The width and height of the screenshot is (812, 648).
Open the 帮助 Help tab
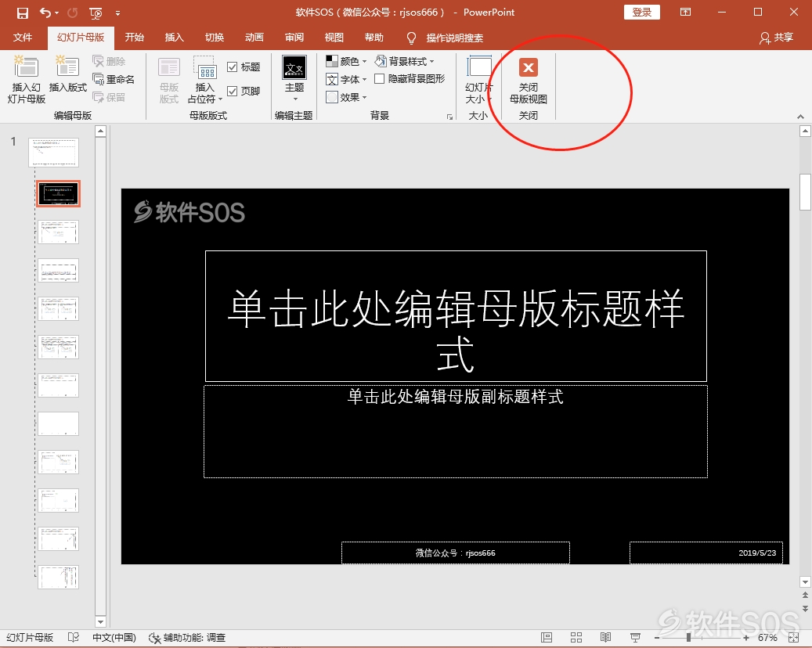pyautogui.click(x=374, y=38)
